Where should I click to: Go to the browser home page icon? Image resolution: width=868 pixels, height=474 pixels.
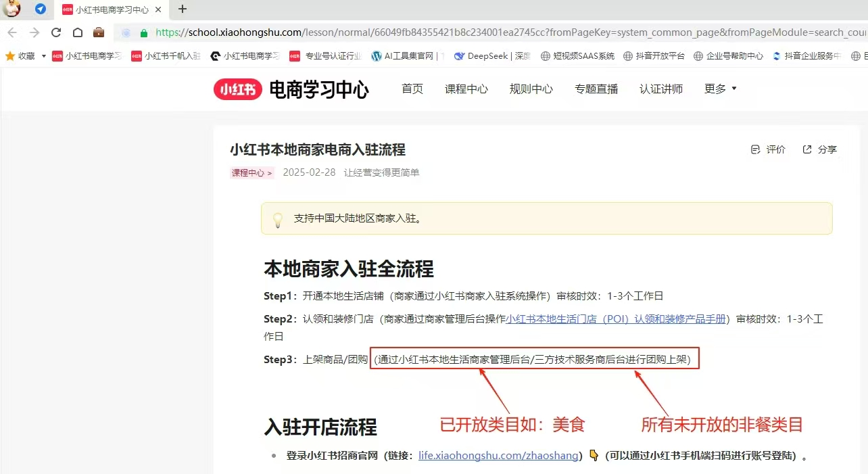pos(78,32)
